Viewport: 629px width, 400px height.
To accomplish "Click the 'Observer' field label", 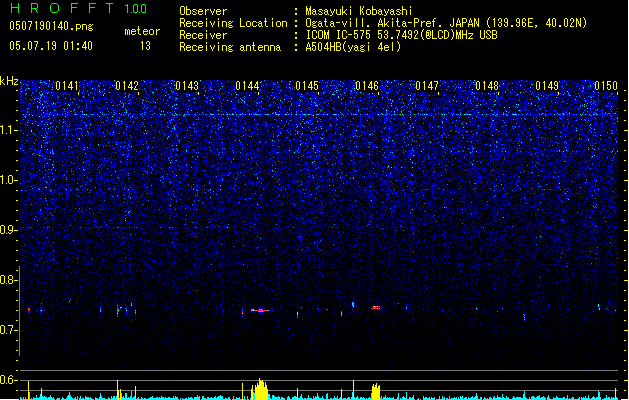I will [x=203, y=11].
